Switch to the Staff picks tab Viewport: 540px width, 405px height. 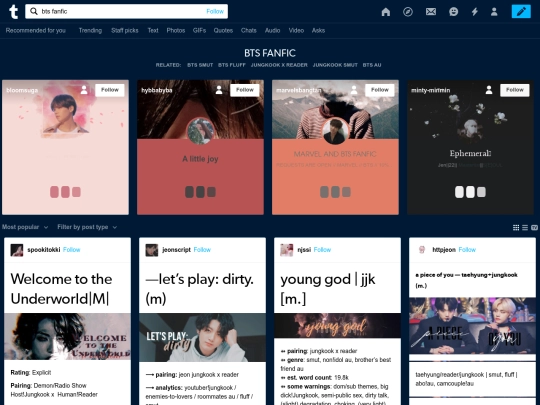tap(125, 30)
